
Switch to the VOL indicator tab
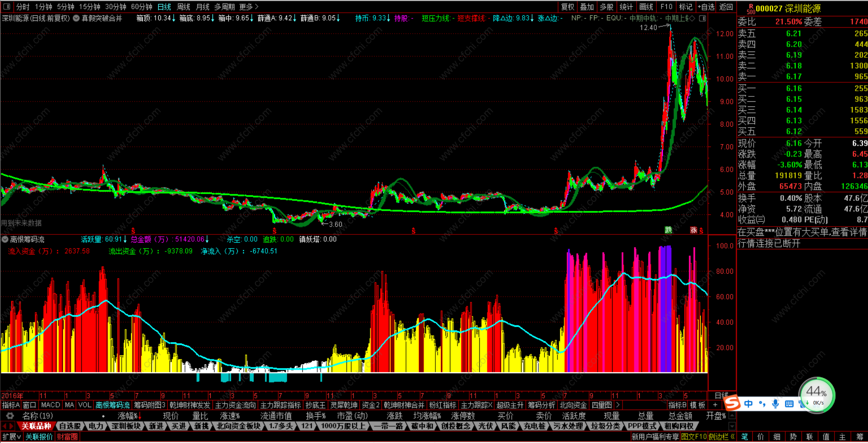click(84, 405)
